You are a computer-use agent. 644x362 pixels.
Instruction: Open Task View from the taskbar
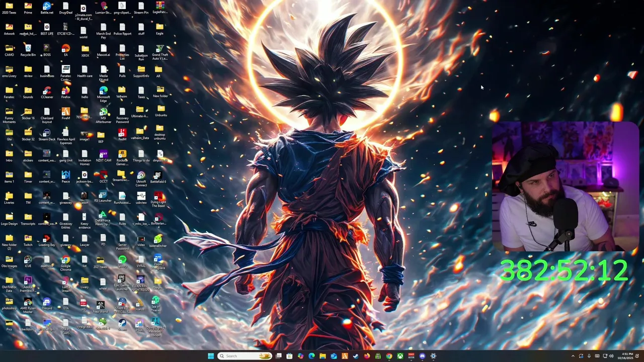pos(278,356)
